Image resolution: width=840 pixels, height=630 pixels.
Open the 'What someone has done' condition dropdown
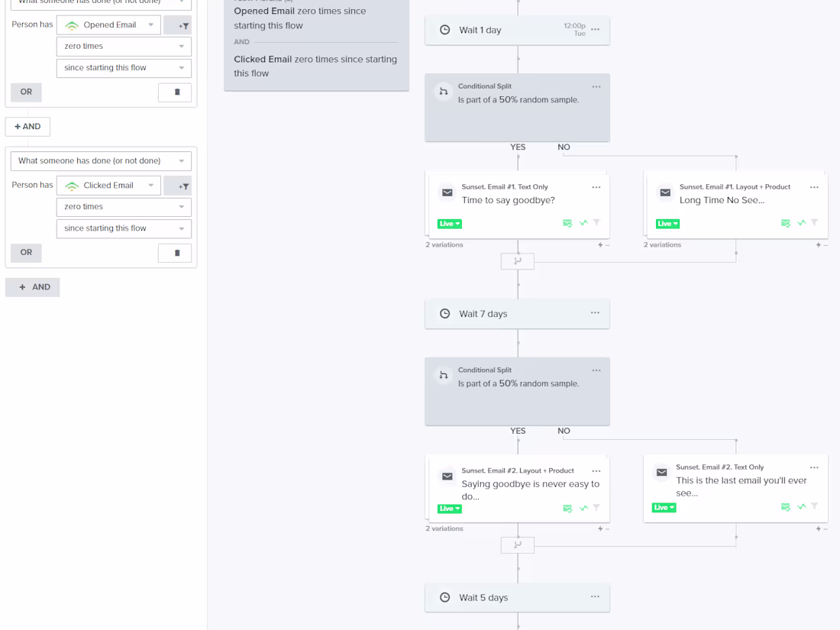coord(101,160)
